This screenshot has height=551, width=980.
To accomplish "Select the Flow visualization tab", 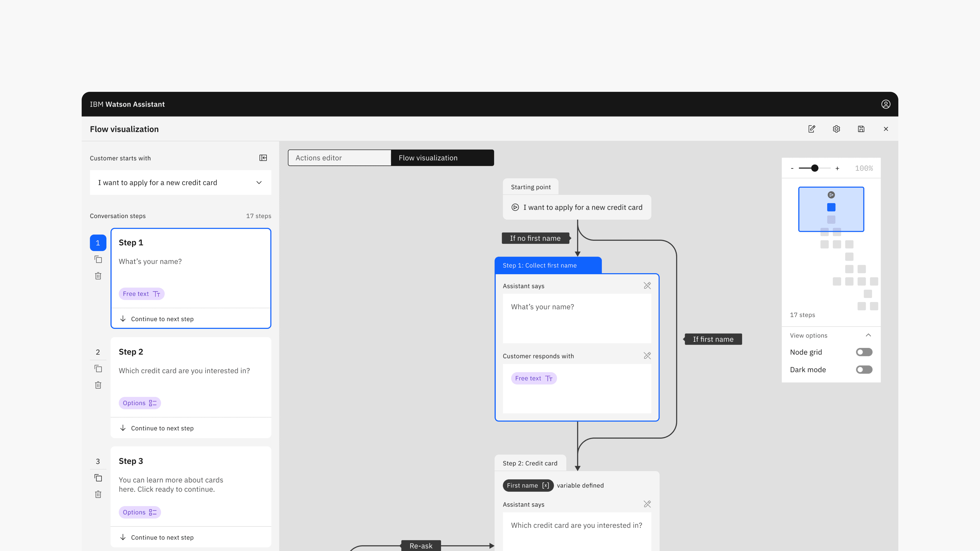I will [x=442, y=158].
